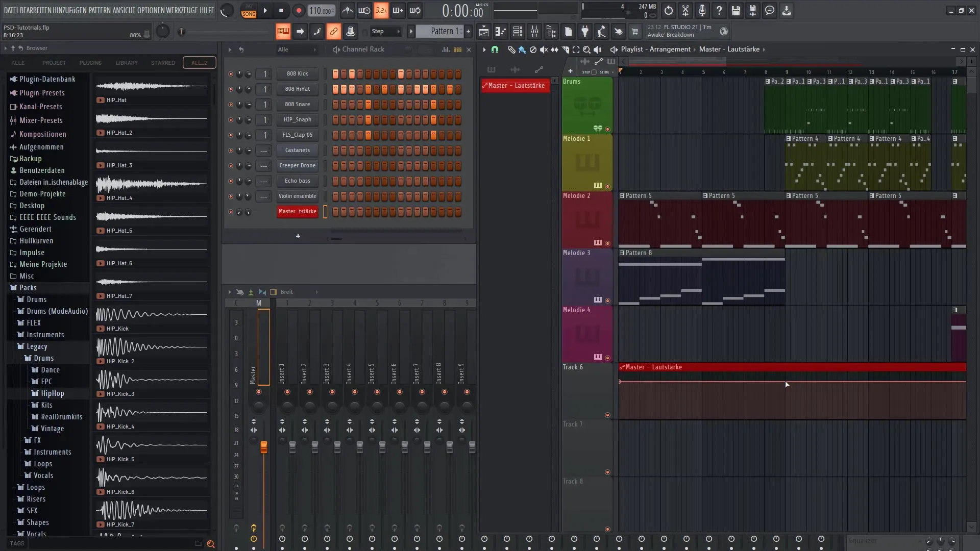Drag the Master volume fader in Mixer

coord(262,446)
